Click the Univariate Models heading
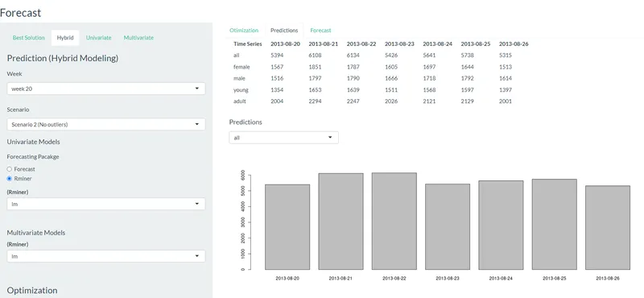 33,142
